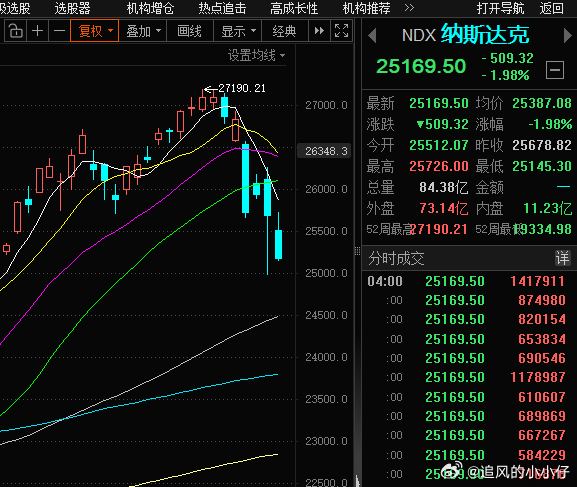Click the 分时成交 header
The height and width of the screenshot is (487, 577).
coord(396,258)
